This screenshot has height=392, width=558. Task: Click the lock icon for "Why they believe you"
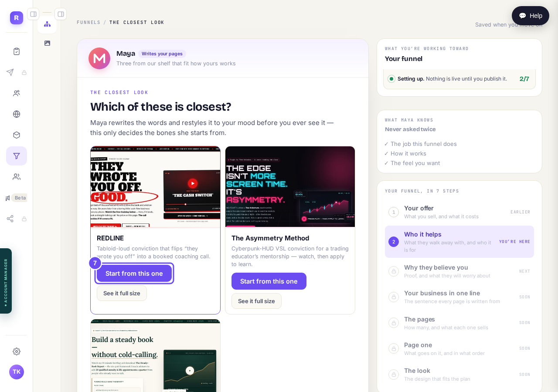[394, 271]
